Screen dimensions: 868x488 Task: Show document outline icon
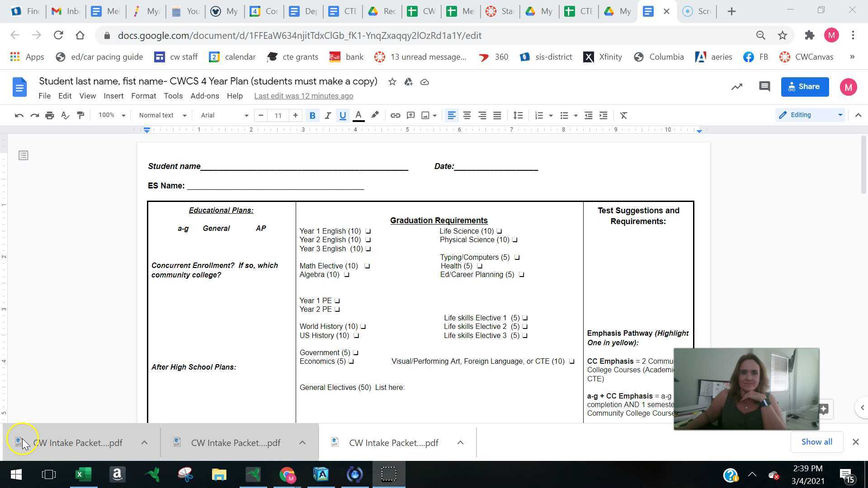click(x=24, y=156)
